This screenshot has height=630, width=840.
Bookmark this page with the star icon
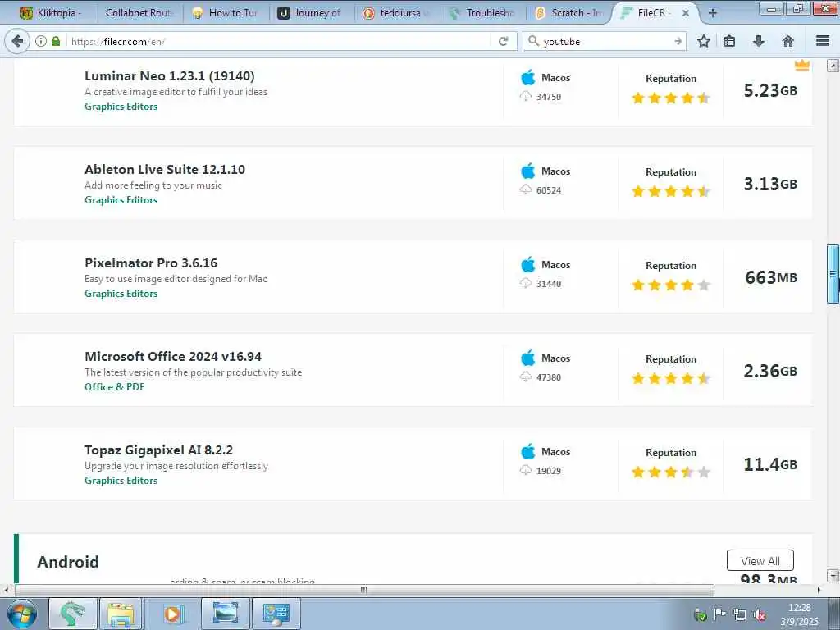click(x=703, y=41)
